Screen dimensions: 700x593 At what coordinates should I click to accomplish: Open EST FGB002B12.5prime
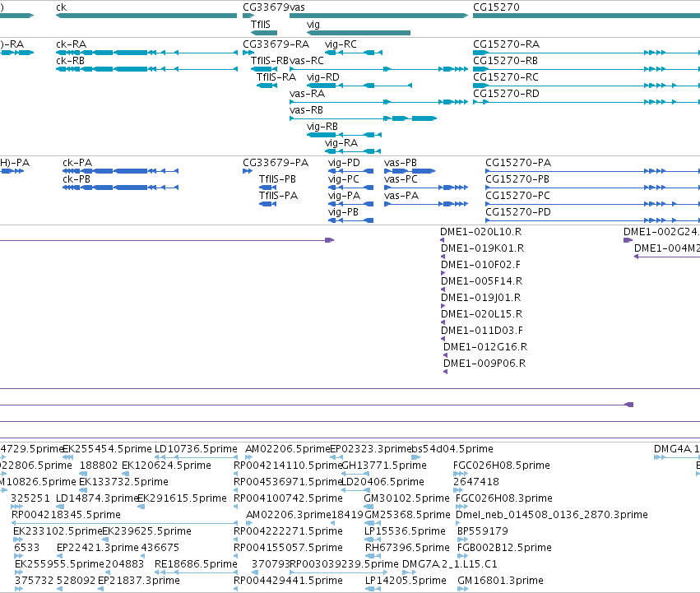pyautogui.click(x=504, y=548)
